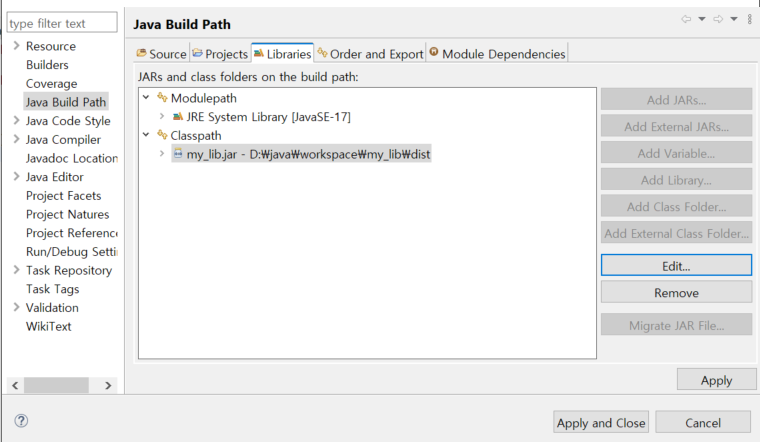
Task: Open the back history dropdown arrow
Action: click(702, 19)
